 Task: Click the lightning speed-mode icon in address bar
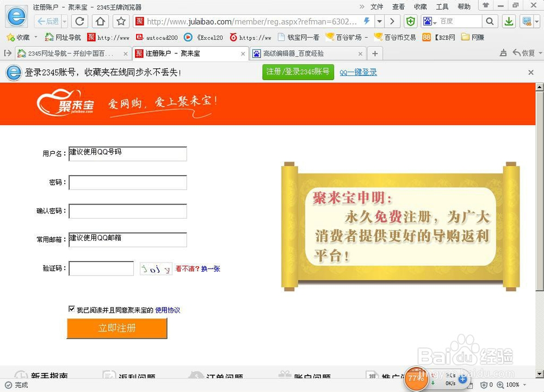[366, 21]
